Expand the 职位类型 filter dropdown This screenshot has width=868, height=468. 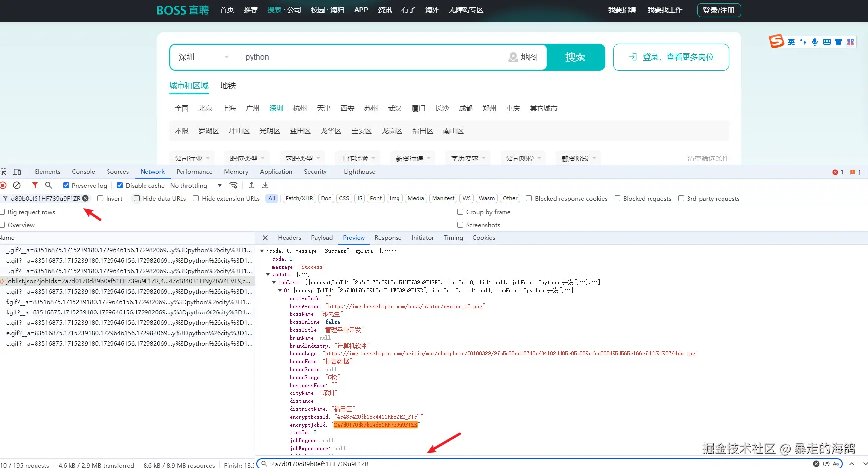pyautogui.click(x=247, y=158)
